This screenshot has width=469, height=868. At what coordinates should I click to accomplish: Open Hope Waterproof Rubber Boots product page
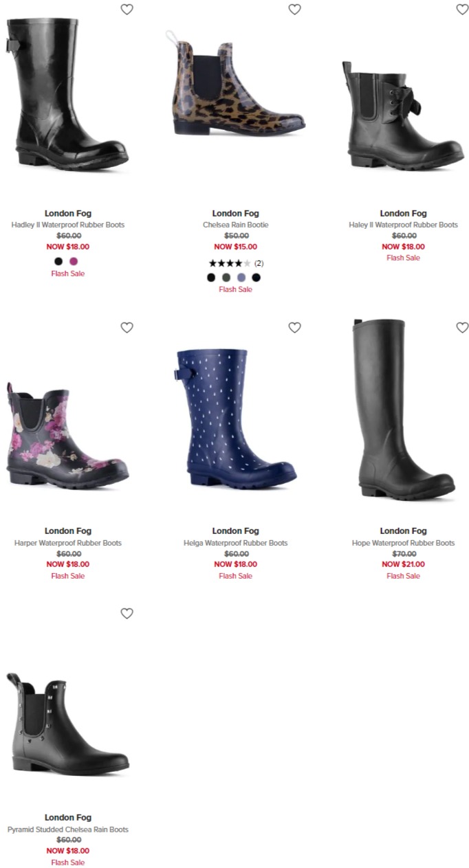tap(404, 543)
